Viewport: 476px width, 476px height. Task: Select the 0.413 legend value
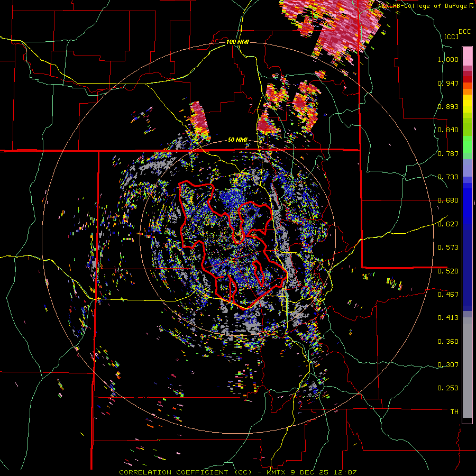click(448, 318)
